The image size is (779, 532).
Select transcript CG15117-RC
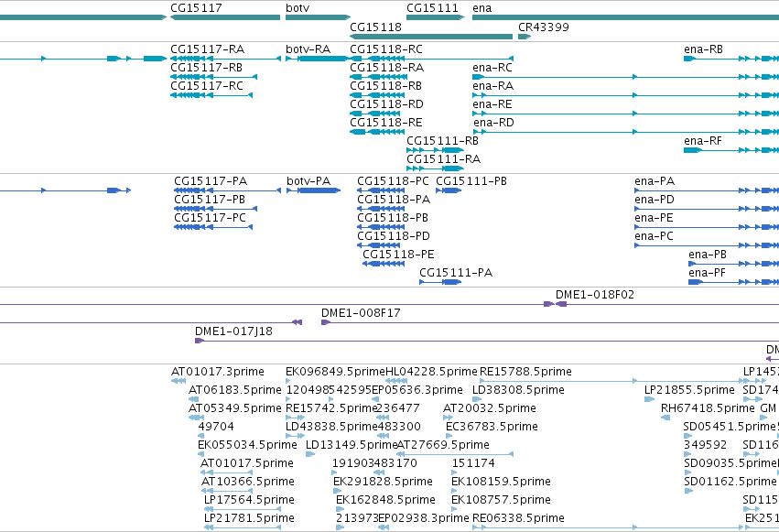pyautogui.click(x=207, y=86)
